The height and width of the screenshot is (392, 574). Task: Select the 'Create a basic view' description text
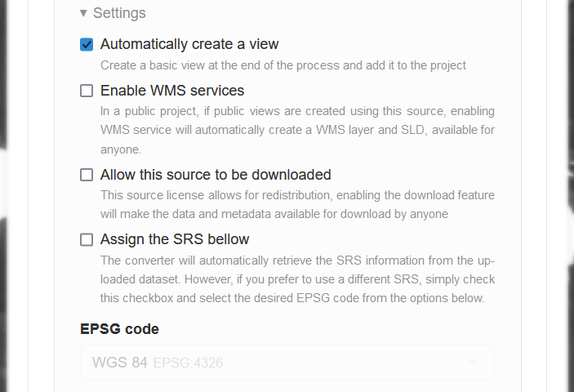[x=283, y=65]
